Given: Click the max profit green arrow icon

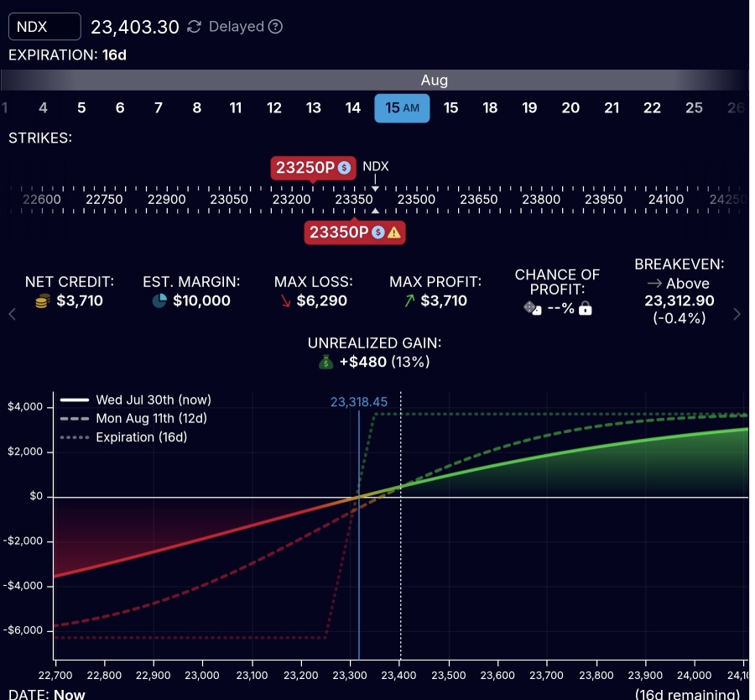Looking at the screenshot, I should pyautogui.click(x=409, y=301).
